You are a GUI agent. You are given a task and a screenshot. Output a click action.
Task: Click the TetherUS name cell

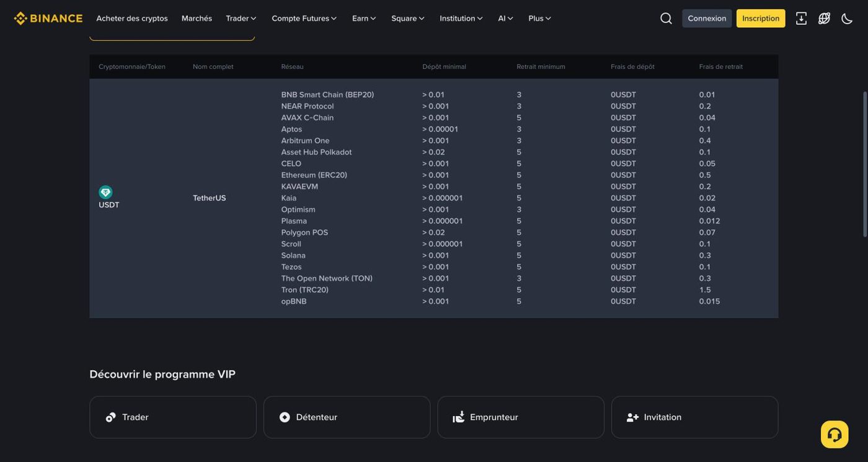tap(210, 198)
